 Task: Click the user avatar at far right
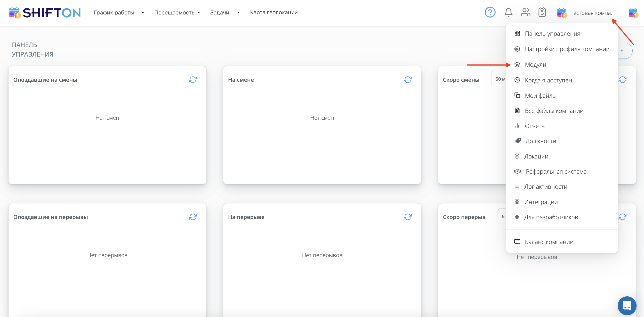[633, 12]
